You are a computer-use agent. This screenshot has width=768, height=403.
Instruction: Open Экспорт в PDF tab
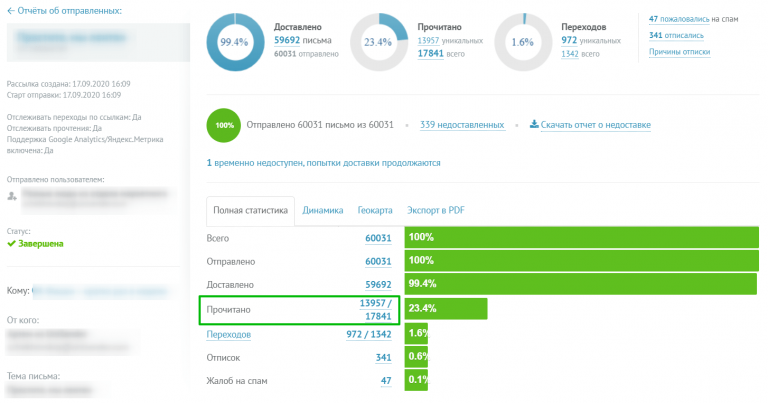435,211
